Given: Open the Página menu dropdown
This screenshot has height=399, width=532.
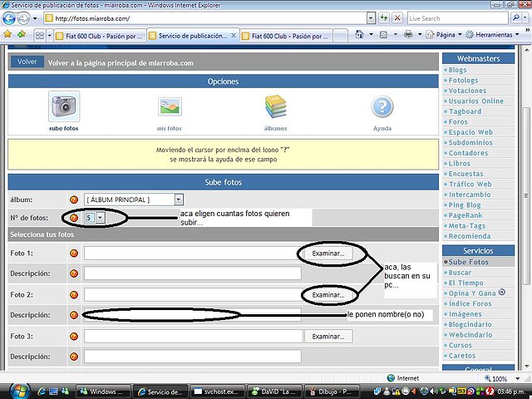Looking at the screenshot, I should [444, 35].
